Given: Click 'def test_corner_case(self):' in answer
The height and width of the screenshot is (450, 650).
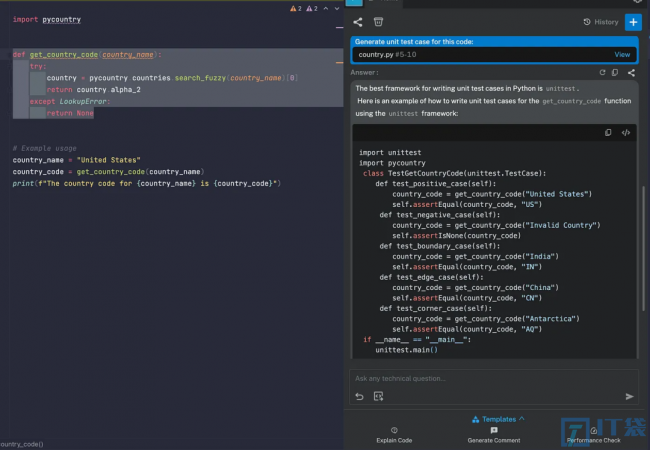Looking at the screenshot, I should [435, 308].
